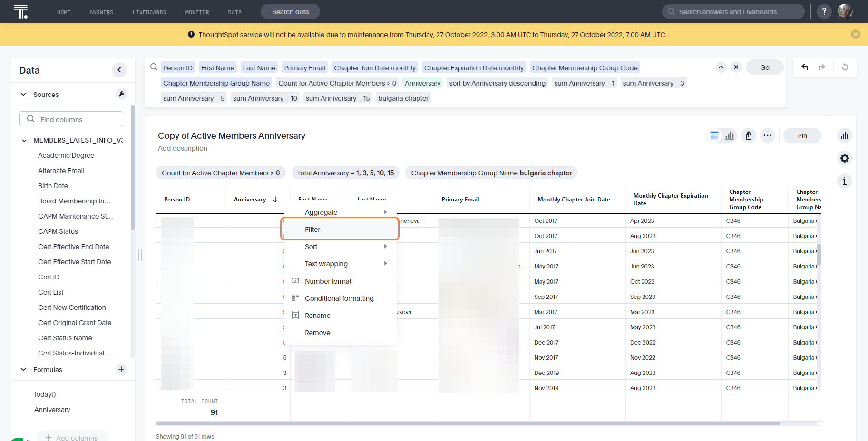Collapse the Sources section
Image resolution: width=868 pixels, height=441 pixels.
click(23, 94)
